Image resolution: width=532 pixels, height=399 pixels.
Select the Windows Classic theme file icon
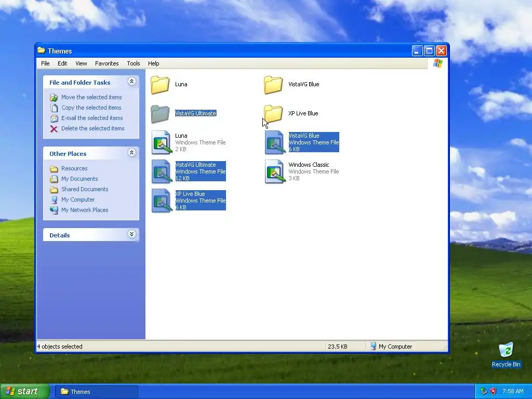pos(274,171)
